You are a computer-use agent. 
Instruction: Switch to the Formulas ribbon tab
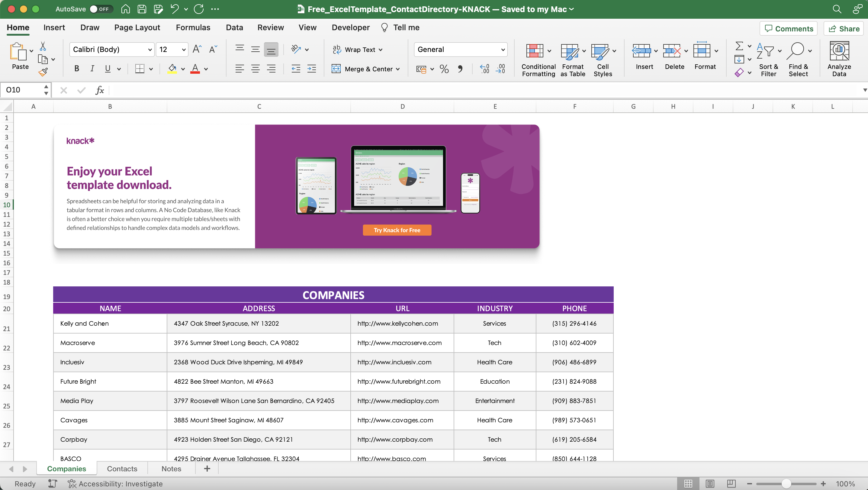click(x=193, y=27)
